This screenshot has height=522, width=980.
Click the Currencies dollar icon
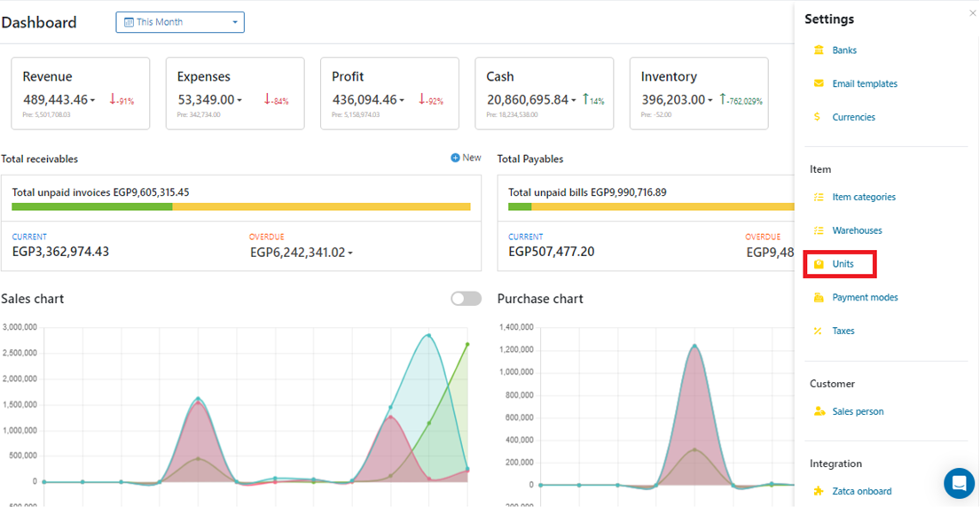point(818,117)
